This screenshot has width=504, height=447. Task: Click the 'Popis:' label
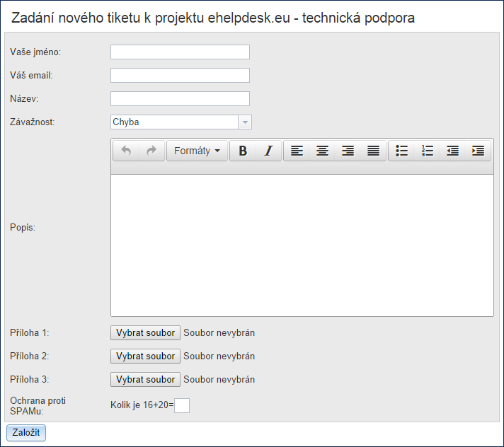pos(23,227)
